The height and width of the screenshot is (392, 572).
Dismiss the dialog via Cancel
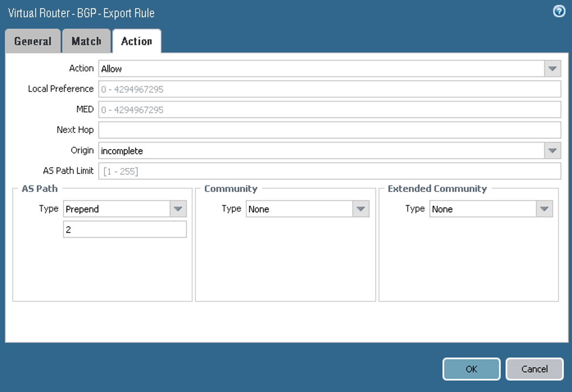[534, 369]
